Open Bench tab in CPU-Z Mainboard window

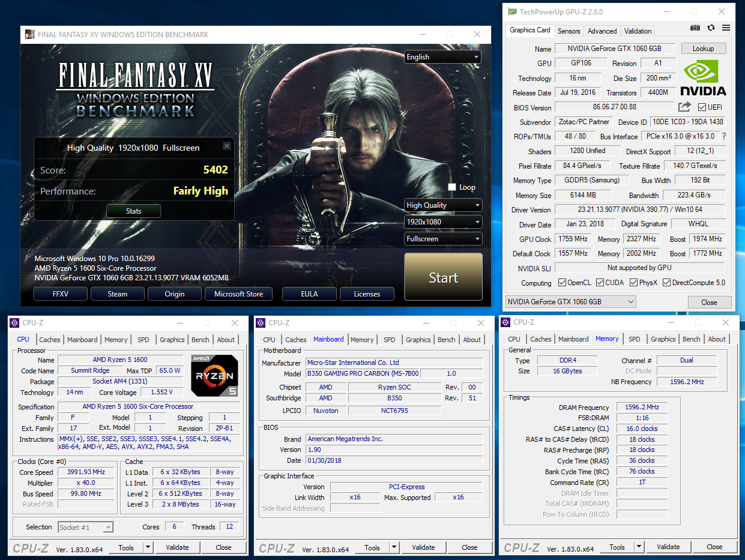[x=447, y=340]
